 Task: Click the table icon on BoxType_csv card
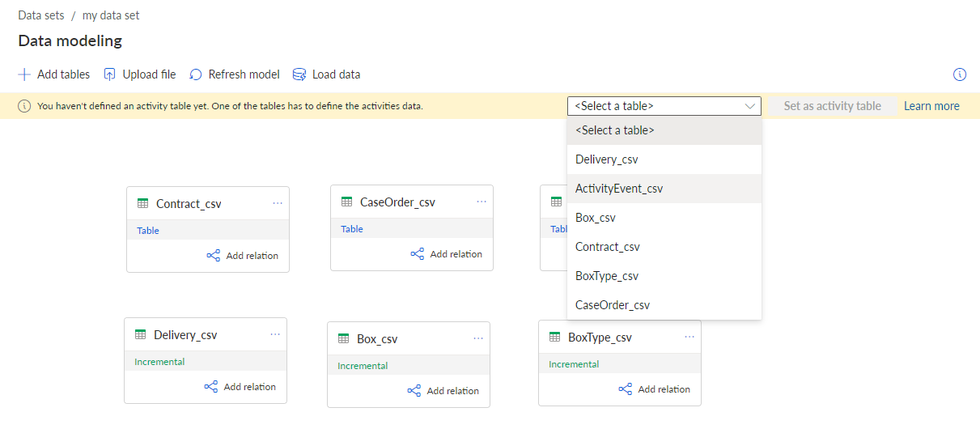click(555, 337)
